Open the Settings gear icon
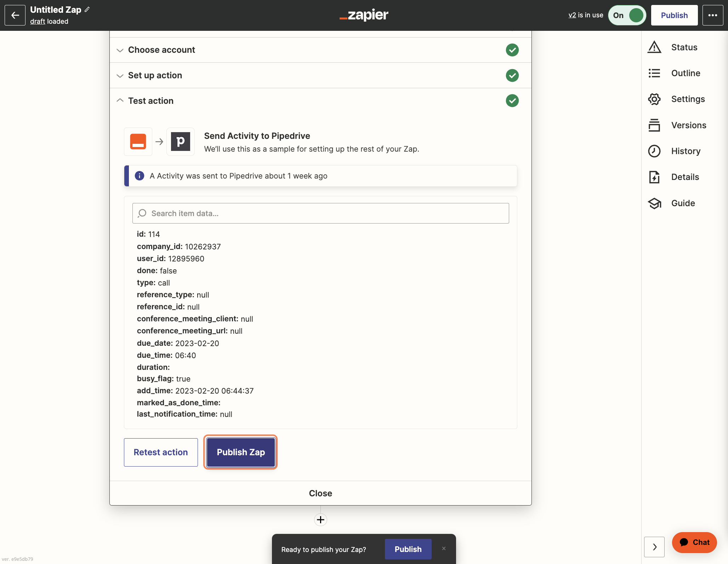Screen dimensions: 728x564 tap(654, 99)
